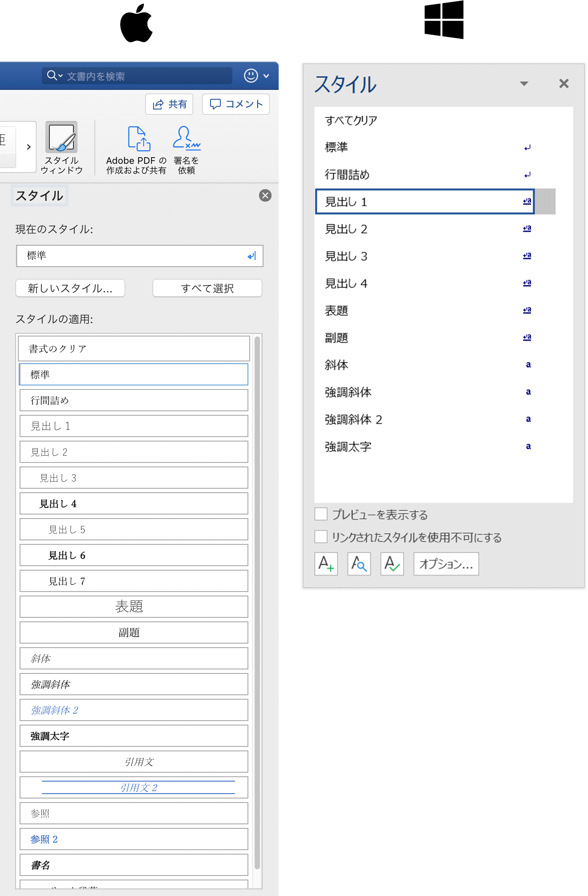Click the linked style icon beside 表題 in Windows
This screenshot has height=896, width=588.
click(x=527, y=310)
